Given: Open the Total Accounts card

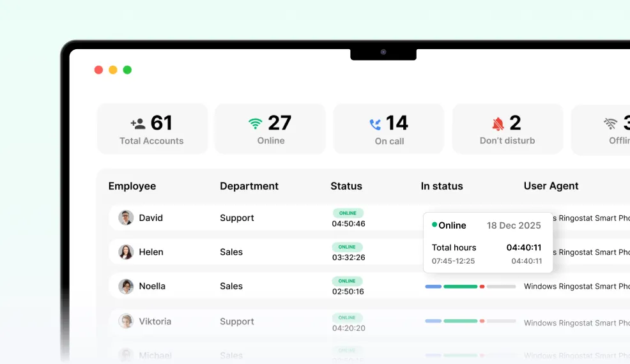Looking at the screenshot, I should point(152,129).
